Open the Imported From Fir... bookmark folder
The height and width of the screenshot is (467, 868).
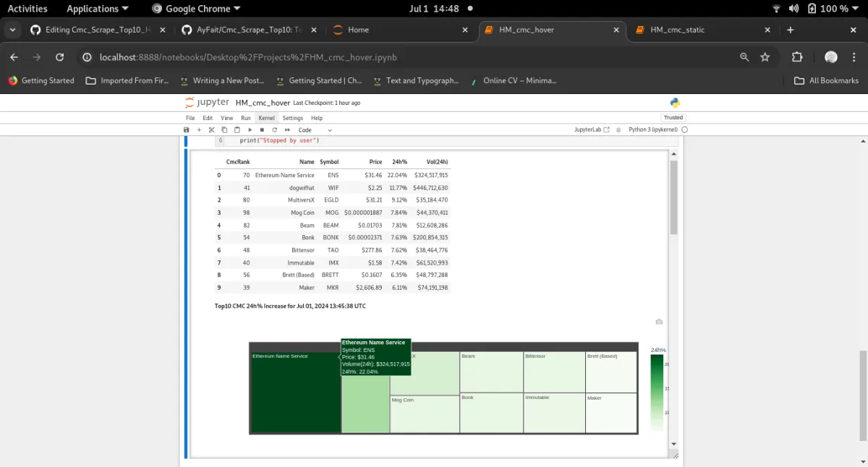click(127, 80)
